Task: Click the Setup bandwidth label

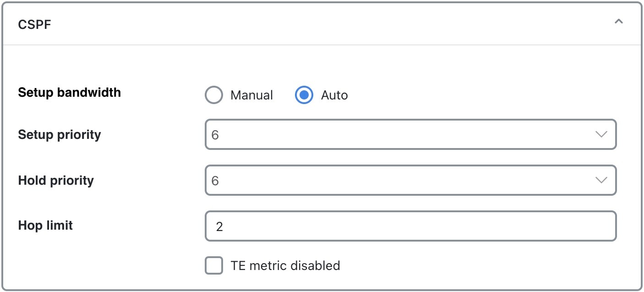Action: click(x=69, y=92)
